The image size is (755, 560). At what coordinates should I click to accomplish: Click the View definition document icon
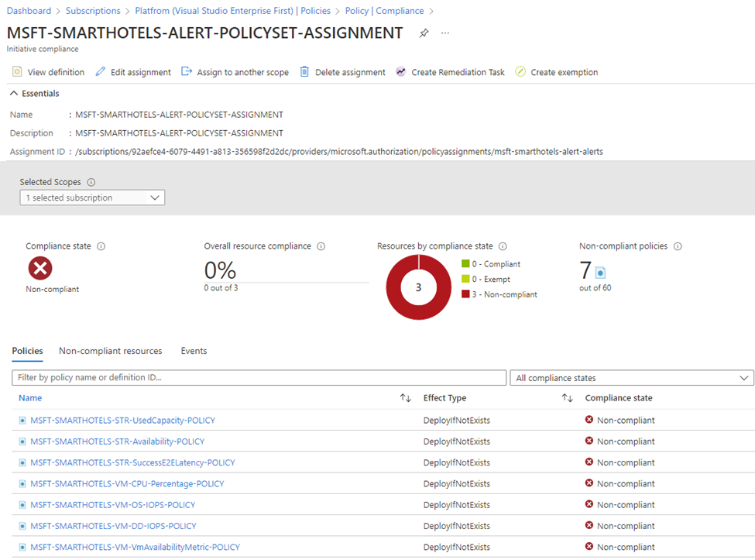[17, 72]
